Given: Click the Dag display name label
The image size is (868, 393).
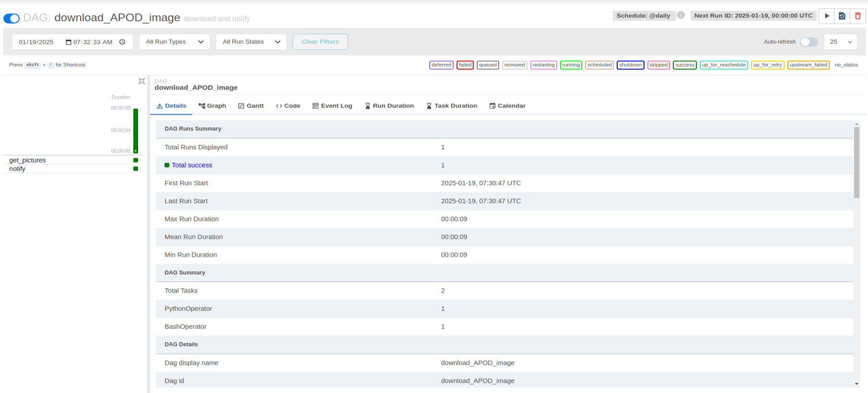Looking at the screenshot, I should (191, 363).
